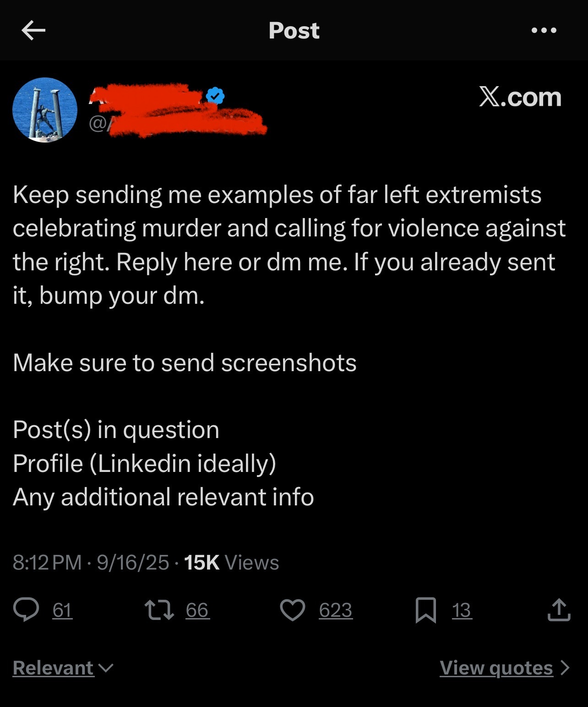The image size is (588, 707).
Task: Tap the repost arrows icon
Action: point(159,610)
